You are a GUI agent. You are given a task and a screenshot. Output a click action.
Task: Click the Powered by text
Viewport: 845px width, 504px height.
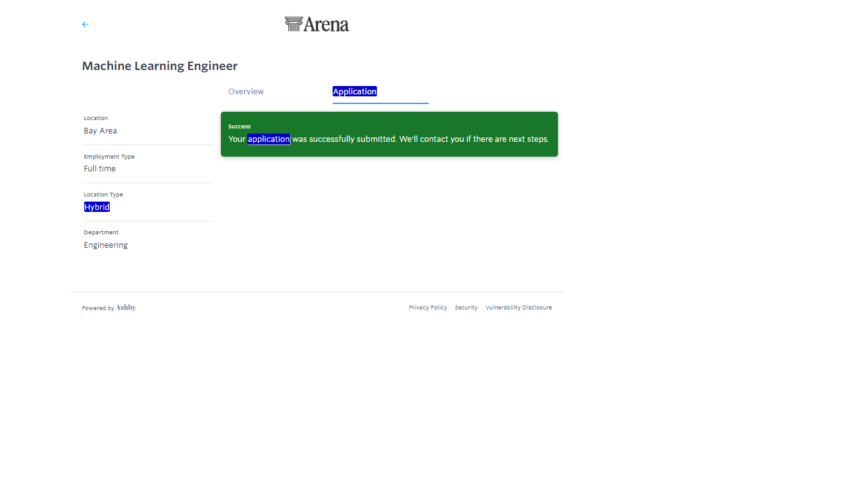[98, 308]
